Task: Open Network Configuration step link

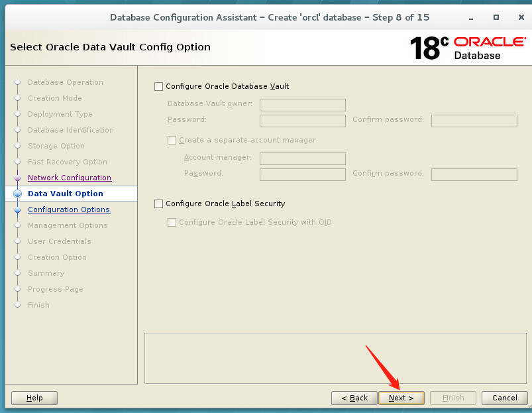Action: click(70, 178)
